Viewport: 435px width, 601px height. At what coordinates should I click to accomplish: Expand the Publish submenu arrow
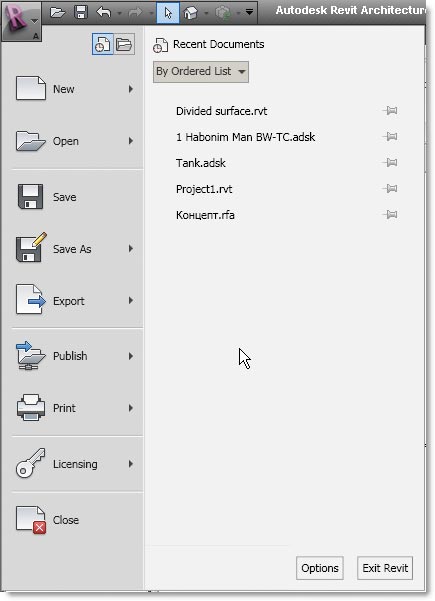pyautogui.click(x=131, y=356)
